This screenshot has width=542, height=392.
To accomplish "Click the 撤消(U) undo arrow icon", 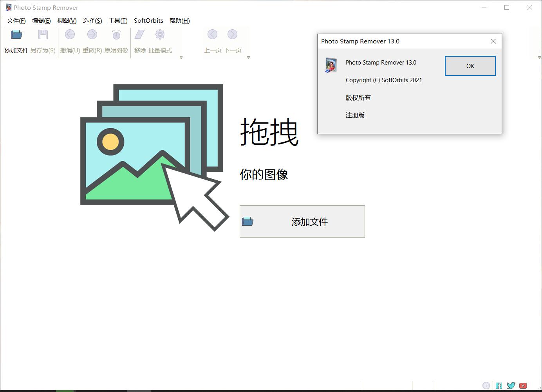I will (x=70, y=34).
